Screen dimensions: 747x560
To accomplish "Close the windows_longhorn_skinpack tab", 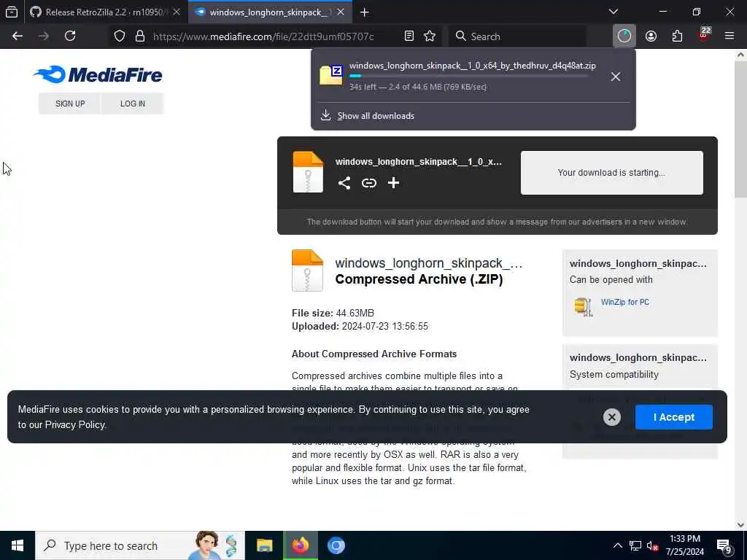I will coord(341,12).
